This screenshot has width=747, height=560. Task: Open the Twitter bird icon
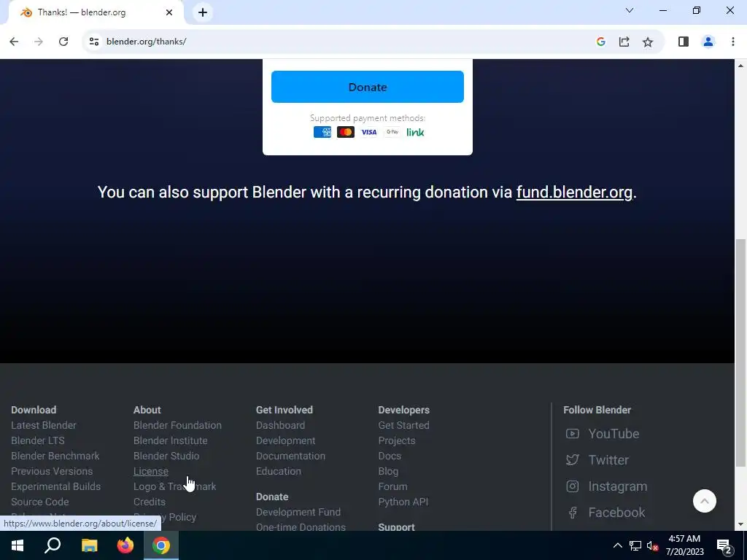pos(572,460)
